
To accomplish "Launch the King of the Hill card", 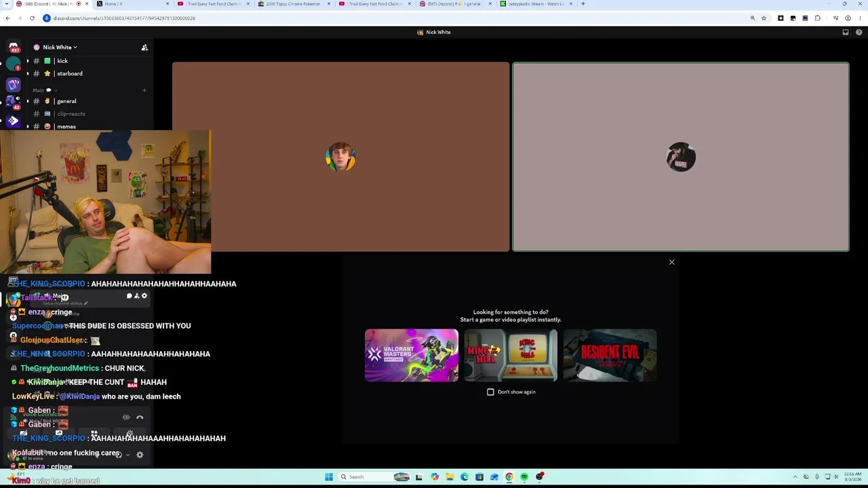I will point(511,356).
